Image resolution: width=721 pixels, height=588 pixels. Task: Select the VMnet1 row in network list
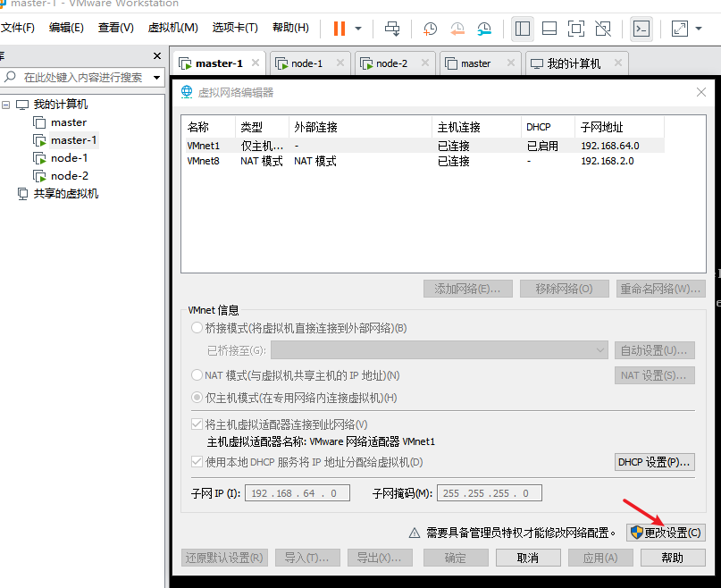point(425,146)
